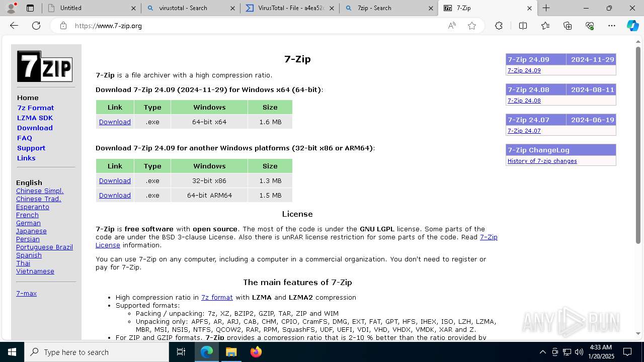Open FAQ sidebar link
644x362 pixels.
point(25,138)
